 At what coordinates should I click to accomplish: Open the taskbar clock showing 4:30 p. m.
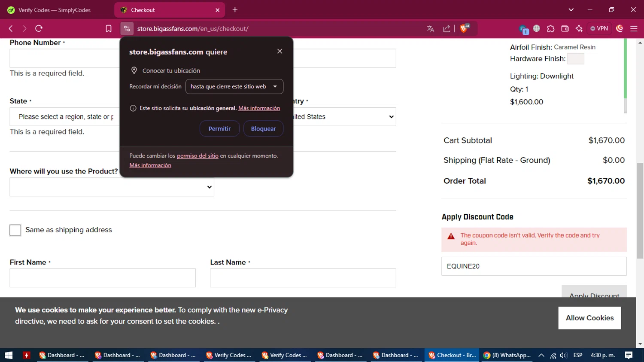click(603, 355)
